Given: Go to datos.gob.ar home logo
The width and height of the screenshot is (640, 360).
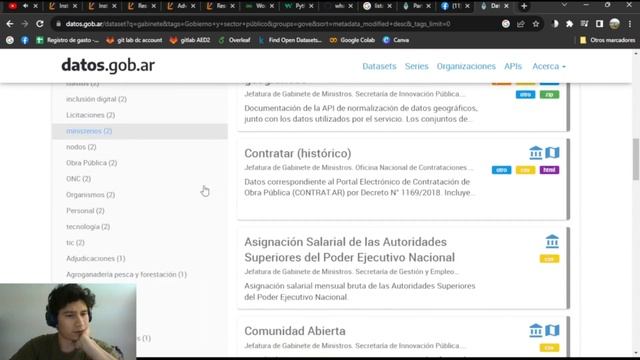Looking at the screenshot, I should (108, 65).
